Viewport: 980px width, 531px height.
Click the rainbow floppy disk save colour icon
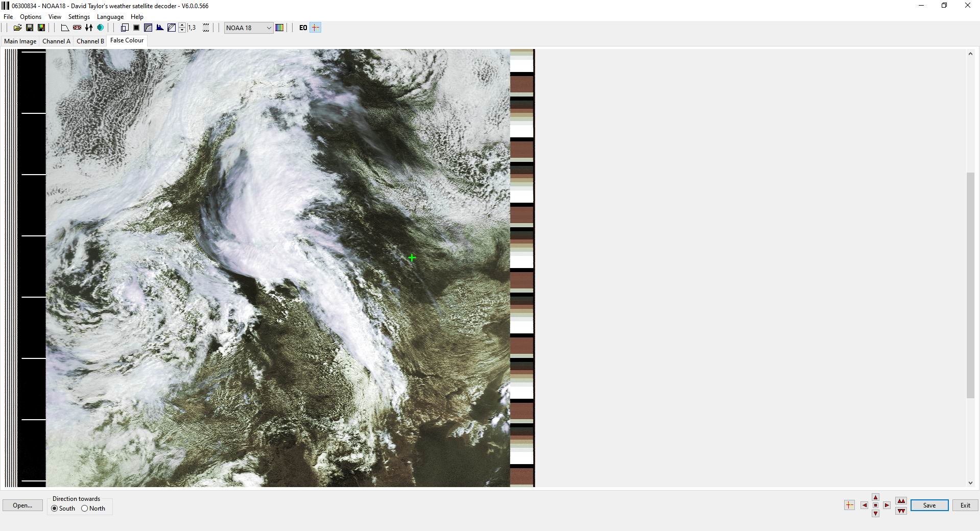(x=41, y=28)
